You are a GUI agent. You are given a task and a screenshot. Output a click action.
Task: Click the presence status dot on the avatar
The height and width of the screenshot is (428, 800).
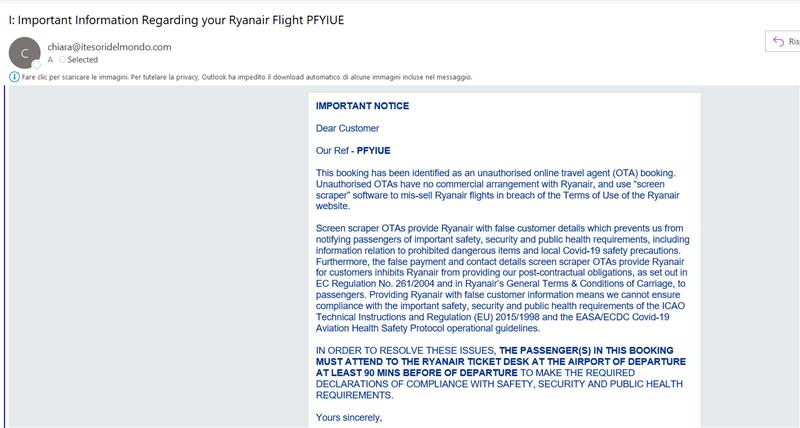pos(36,64)
